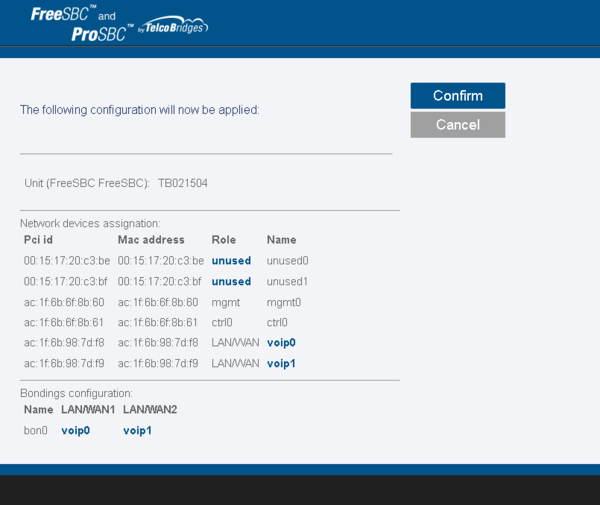600x505 pixels.
Task: Select Pci id ac:1f:6b:98:7d:f8
Action: tap(64, 343)
